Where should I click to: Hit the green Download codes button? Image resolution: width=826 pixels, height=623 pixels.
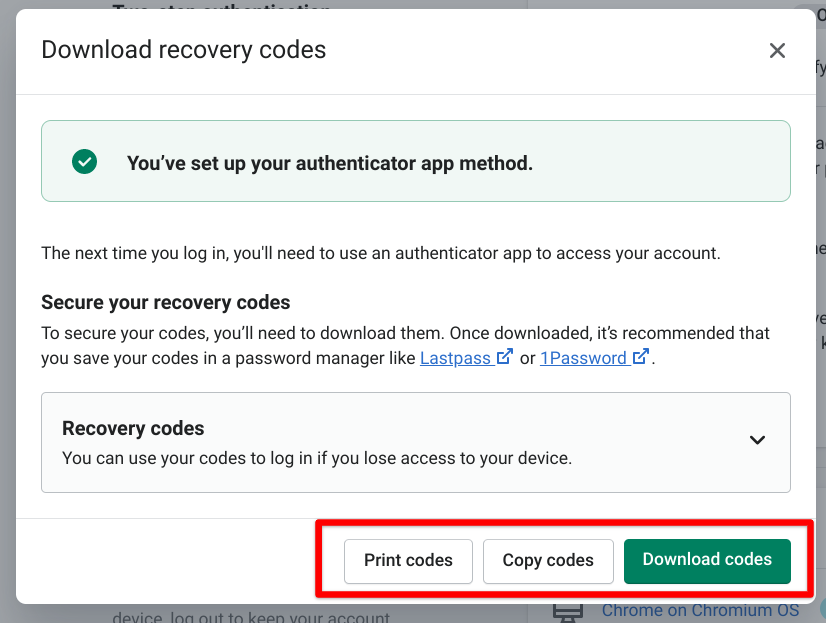click(707, 560)
